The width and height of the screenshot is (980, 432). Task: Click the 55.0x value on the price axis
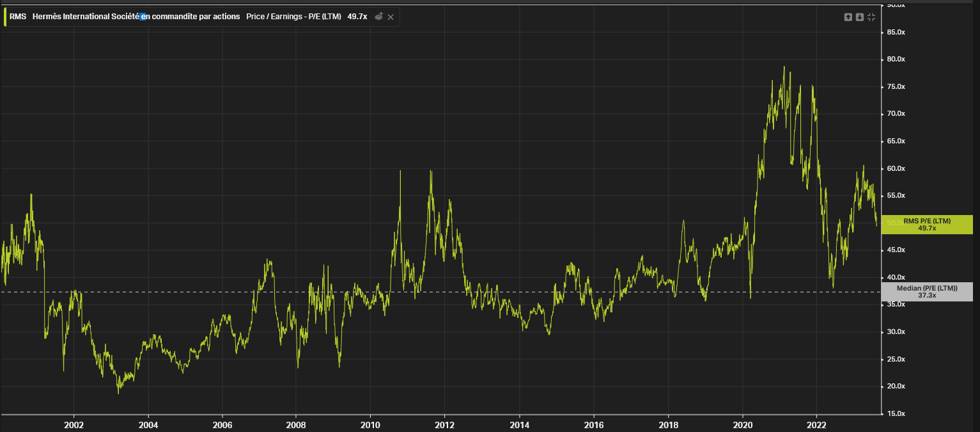(x=895, y=195)
